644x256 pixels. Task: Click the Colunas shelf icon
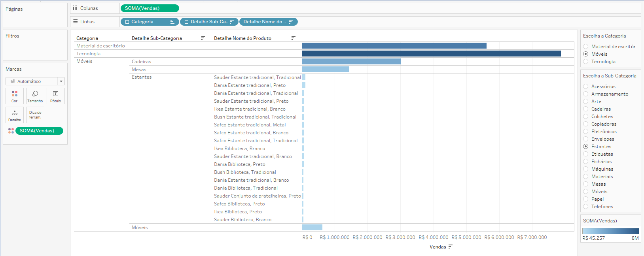click(x=75, y=8)
